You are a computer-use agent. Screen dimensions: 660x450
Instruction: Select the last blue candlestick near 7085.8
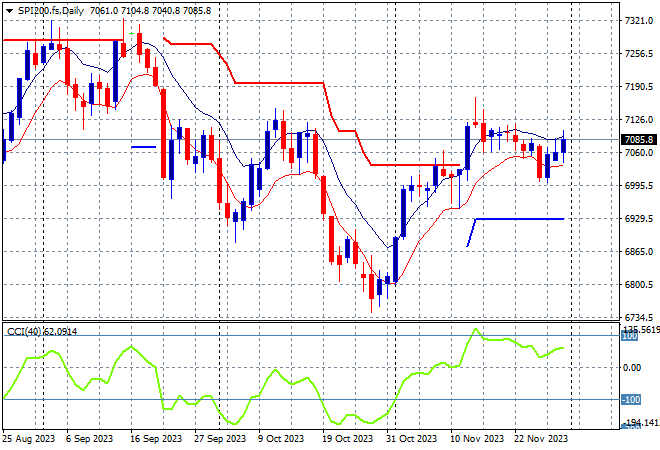(564, 146)
